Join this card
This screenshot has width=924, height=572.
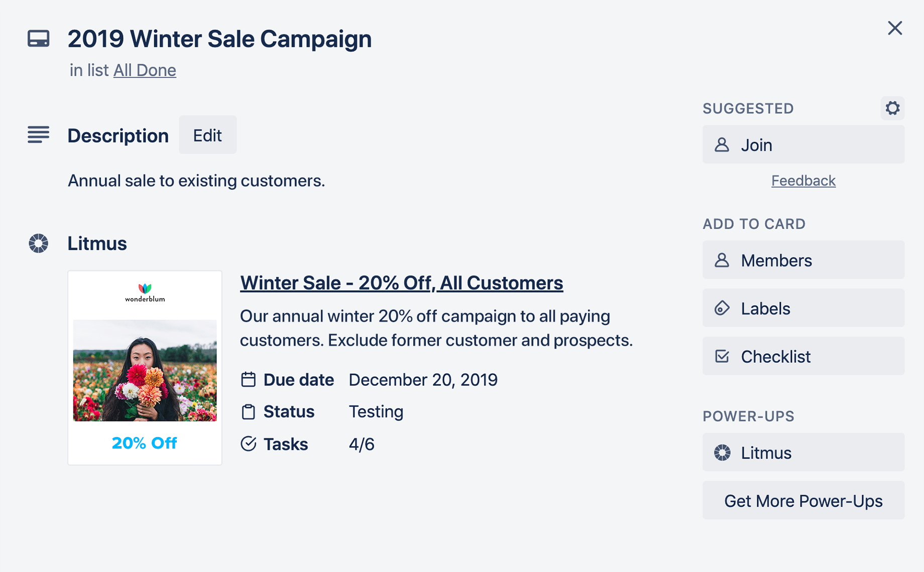point(803,145)
